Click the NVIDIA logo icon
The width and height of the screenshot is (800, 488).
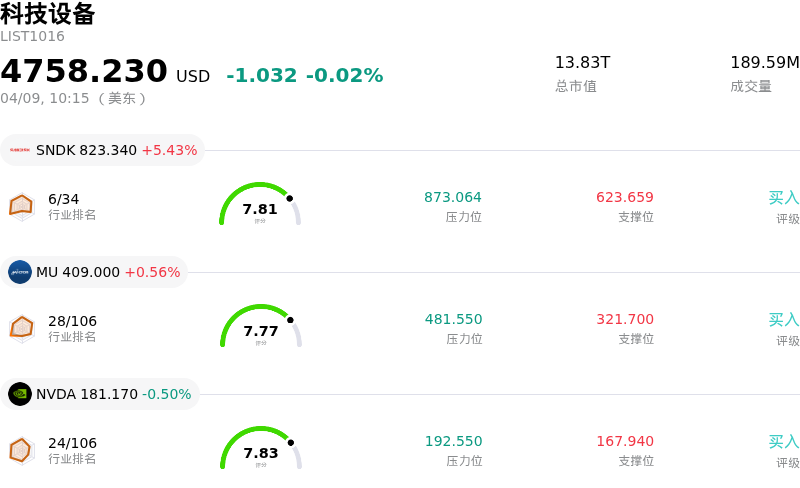pos(20,394)
